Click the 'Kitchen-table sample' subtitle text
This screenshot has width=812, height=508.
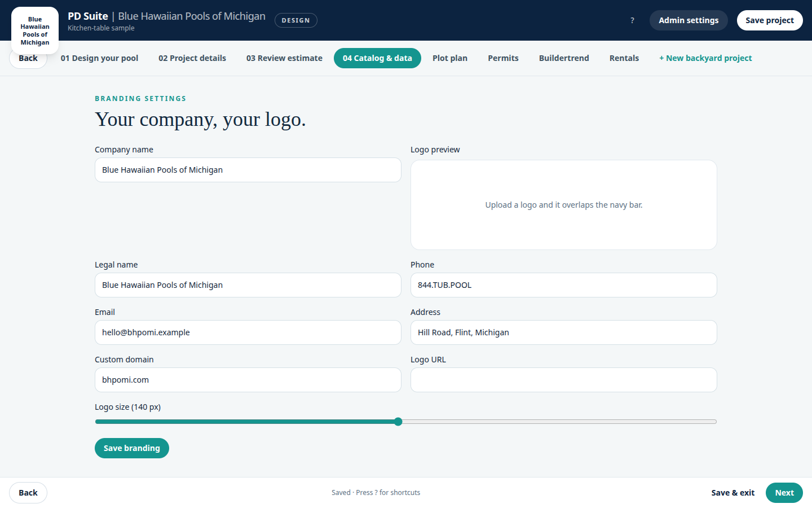tap(101, 28)
